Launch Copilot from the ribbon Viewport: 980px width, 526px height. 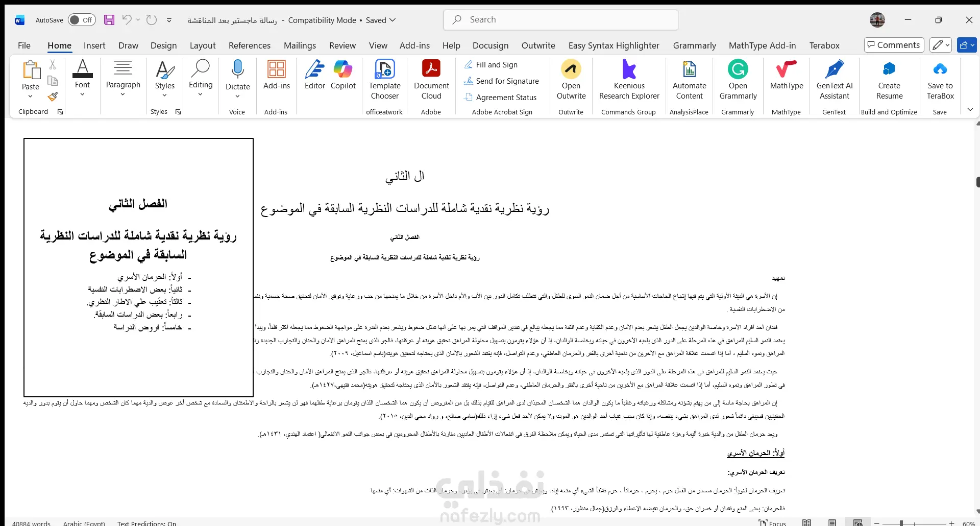(x=343, y=75)
